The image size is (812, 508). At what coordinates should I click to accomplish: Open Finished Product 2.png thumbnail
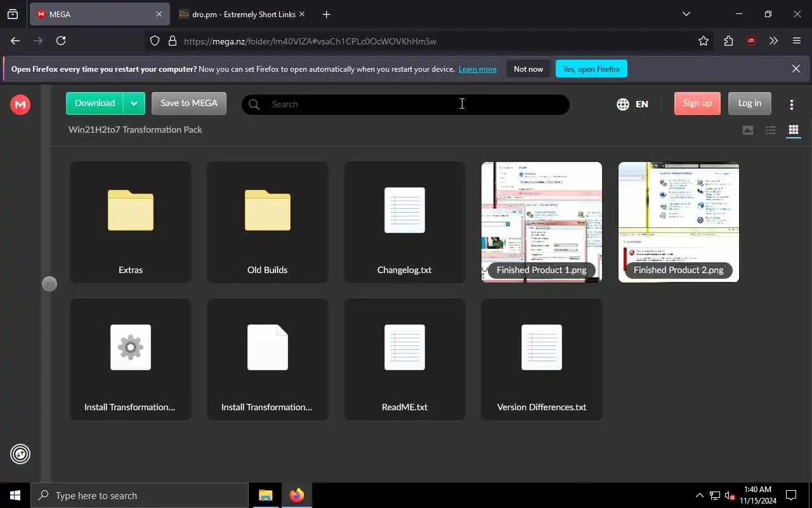click(x=679, y=222)
